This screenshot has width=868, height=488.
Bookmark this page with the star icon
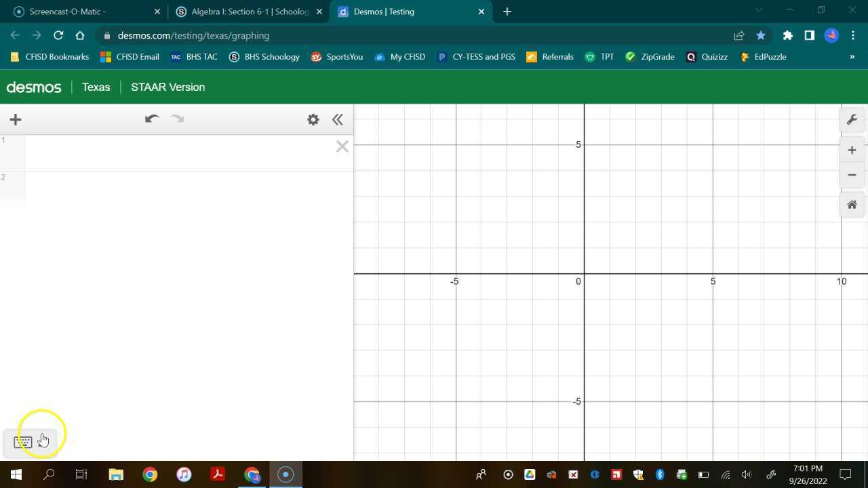click(761, 35)
